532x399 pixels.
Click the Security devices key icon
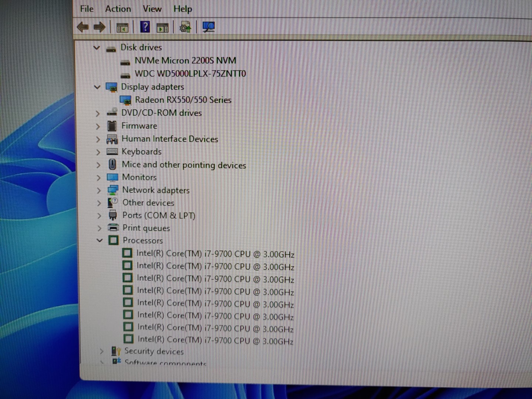coord(116,351)
